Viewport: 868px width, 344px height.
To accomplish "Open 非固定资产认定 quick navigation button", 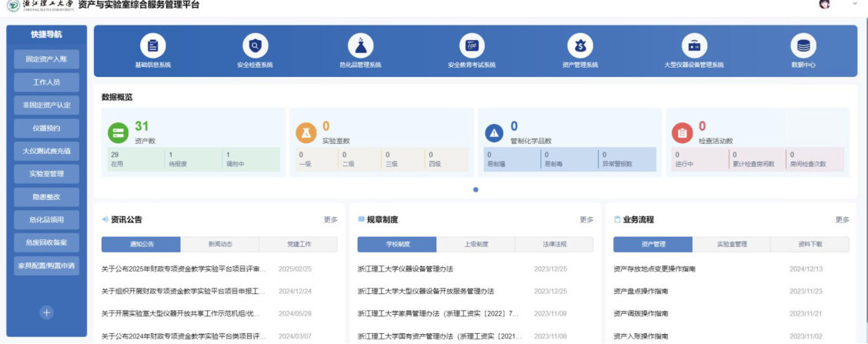I will [x=46, y=105].
